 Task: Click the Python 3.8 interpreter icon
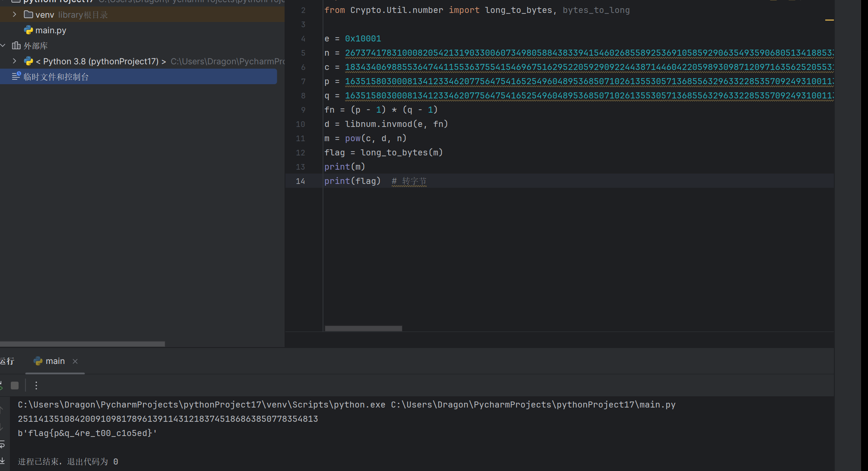click(29, 61)
